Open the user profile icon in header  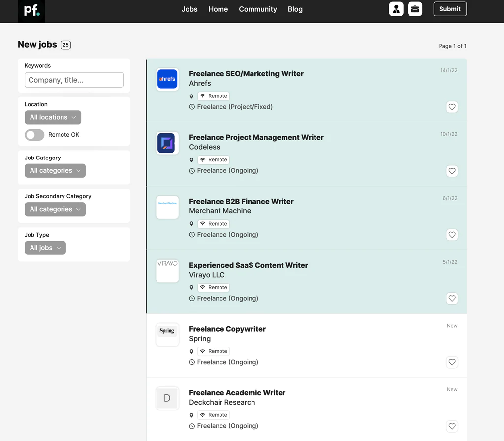[x=396, y=9]
